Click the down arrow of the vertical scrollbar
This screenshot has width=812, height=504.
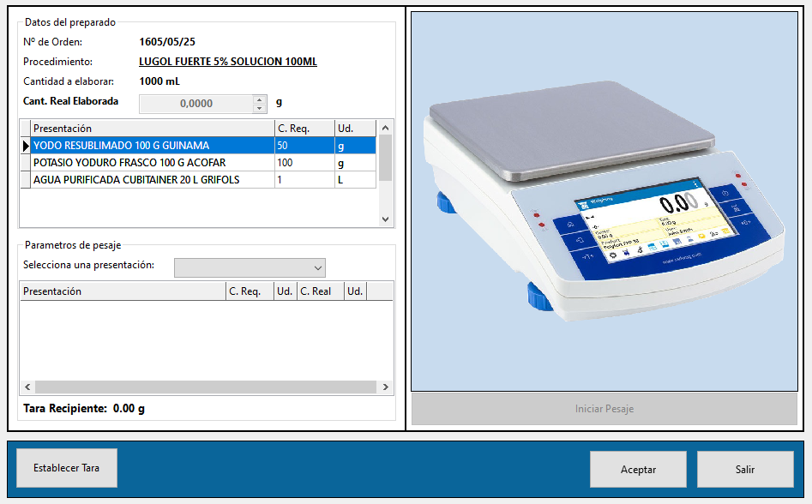click(x=385, y=217)
